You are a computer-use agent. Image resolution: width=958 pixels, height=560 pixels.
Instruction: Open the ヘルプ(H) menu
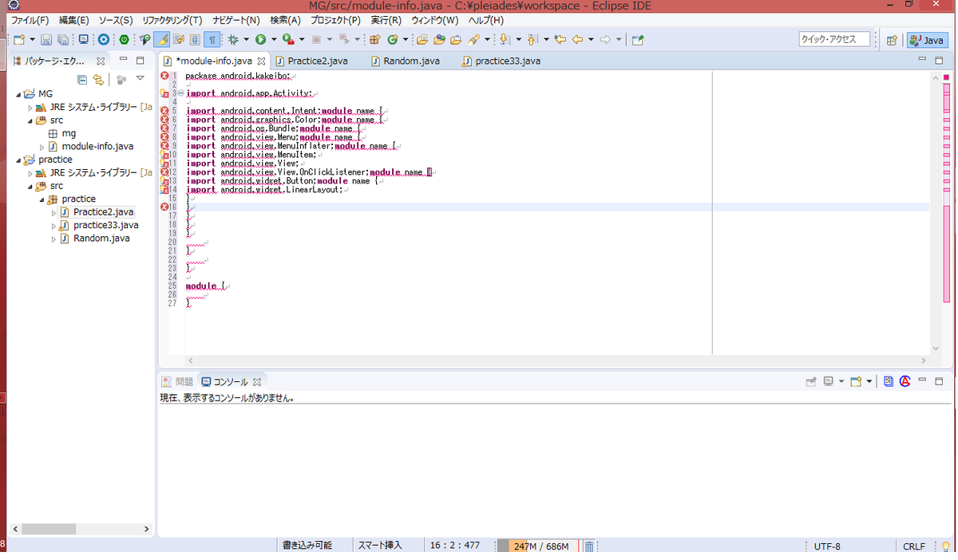tap(485, 20)
